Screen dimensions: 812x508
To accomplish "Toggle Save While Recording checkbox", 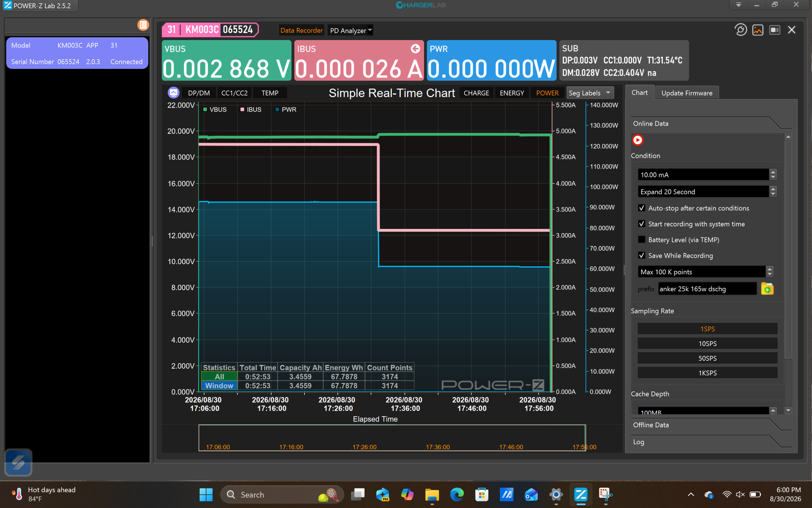I will pyautogui.click(x=642, y=255).
